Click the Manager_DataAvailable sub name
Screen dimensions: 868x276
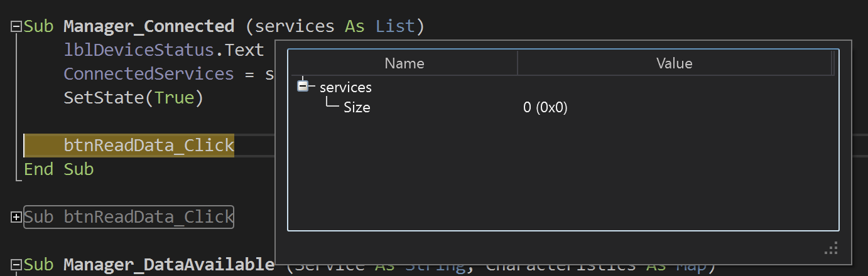coord(168,265)
